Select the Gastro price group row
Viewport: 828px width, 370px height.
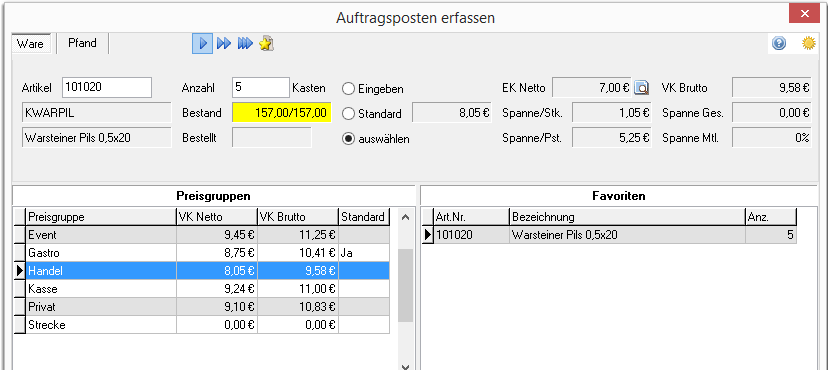[201, 253]
